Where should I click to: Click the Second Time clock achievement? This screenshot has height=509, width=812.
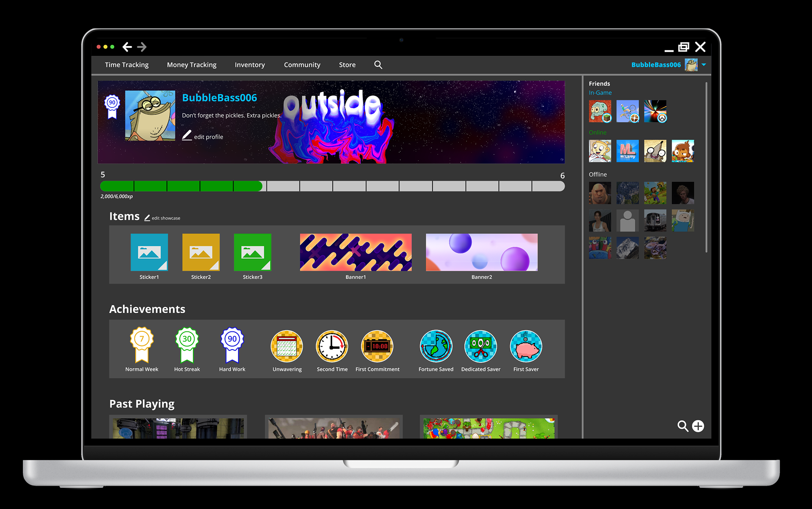[332, 346]
